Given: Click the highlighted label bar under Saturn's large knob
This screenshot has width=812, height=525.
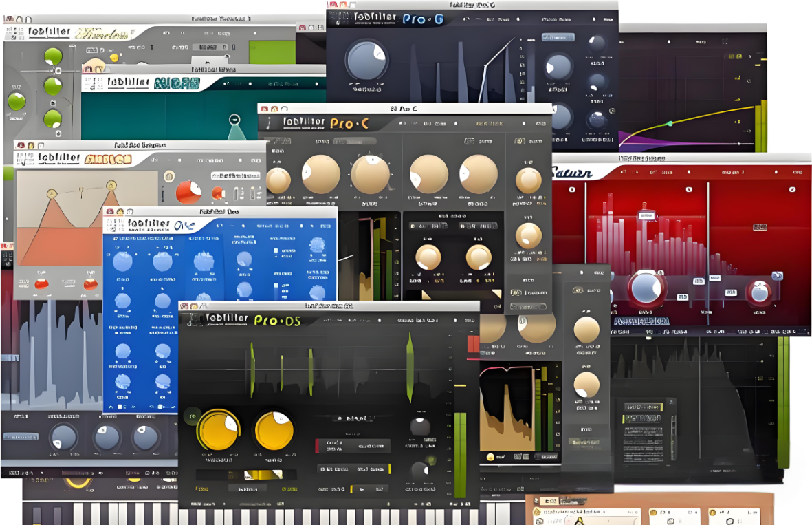Looking at the screenshot, I should [x=641, y=321].
